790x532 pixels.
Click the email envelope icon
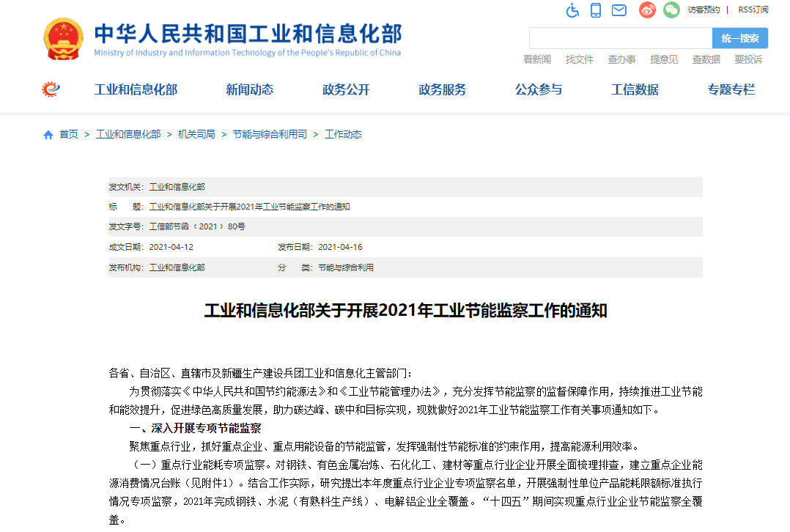tap(619, 10)
